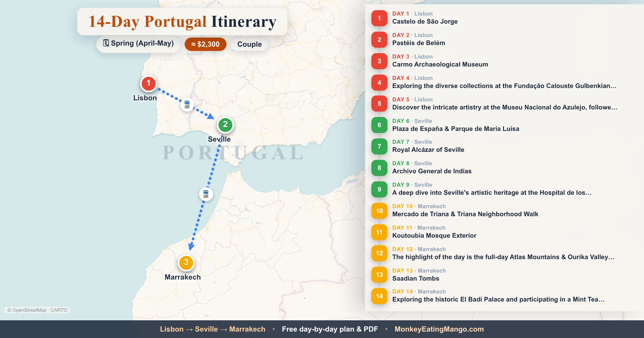Click the 14-Day Portugal Itinerary title
The height and width of the screenshot is (338, 644).
coord(182,22)
